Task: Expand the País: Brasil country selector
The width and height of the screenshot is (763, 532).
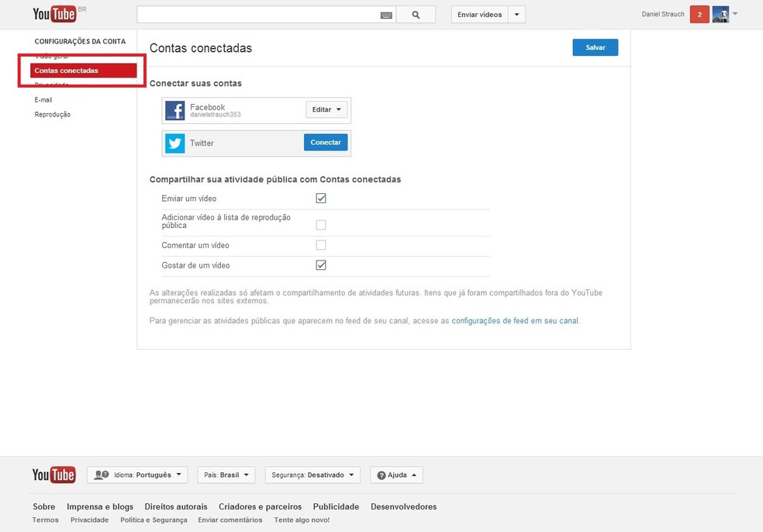Action: coord(226,474)
